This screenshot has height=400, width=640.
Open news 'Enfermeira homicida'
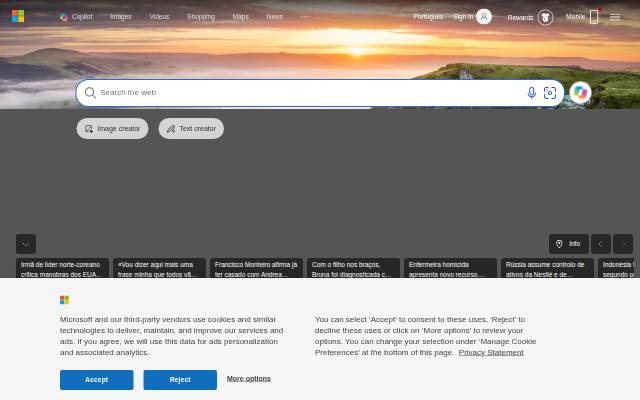[x=451, y=268]
